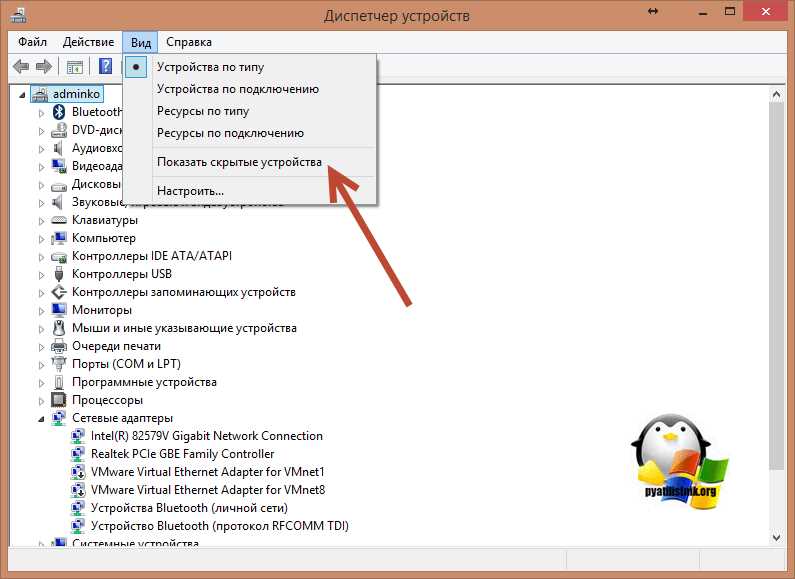Click the mouse icon for Мыши

coord(59,328)
